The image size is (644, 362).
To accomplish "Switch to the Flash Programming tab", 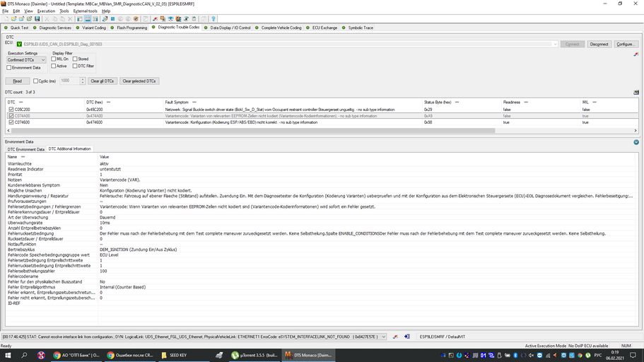I will 129,28.
